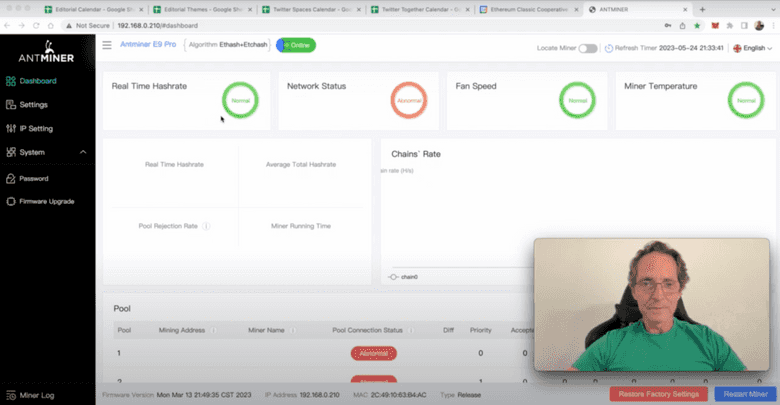The width and height of the screenshot is (780, 405).
Task: Toggle the Locate Miner switch
Action: pyautogui.click(x=587, y=48)
